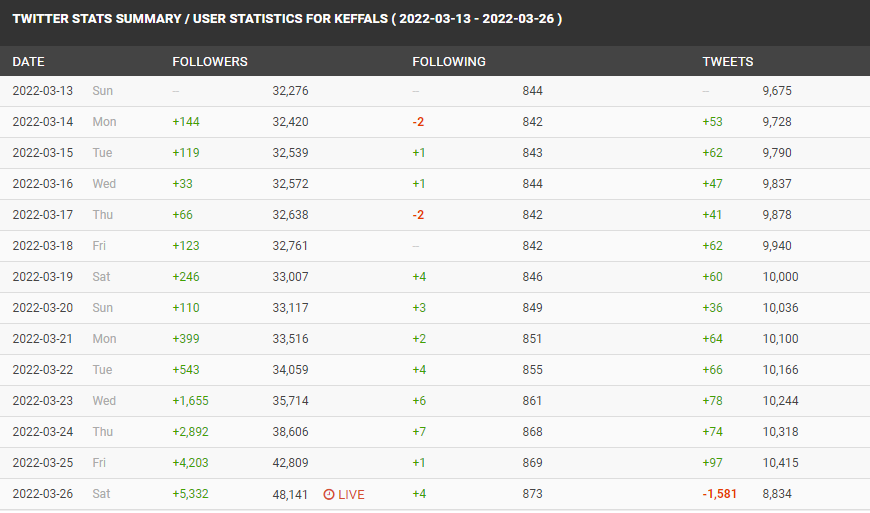
Task: Click the -2 following change on 2022-03-14
Action: [x=418, y=122]
